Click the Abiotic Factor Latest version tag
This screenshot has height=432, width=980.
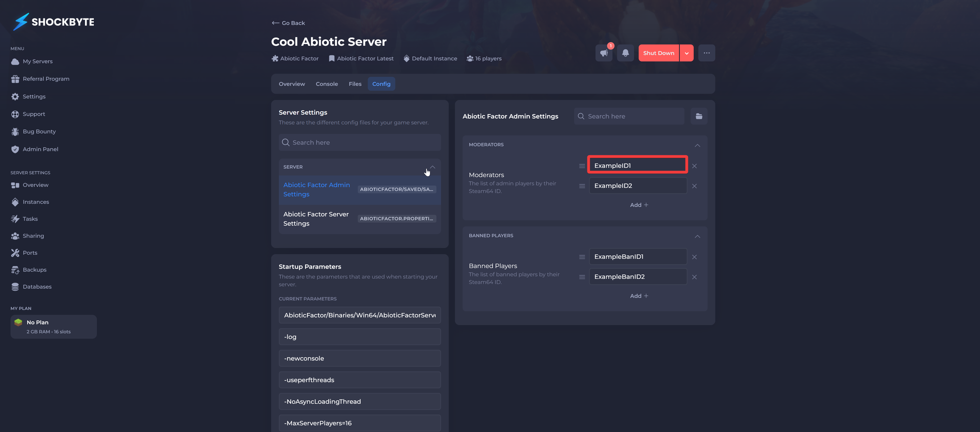coord(361,59)
